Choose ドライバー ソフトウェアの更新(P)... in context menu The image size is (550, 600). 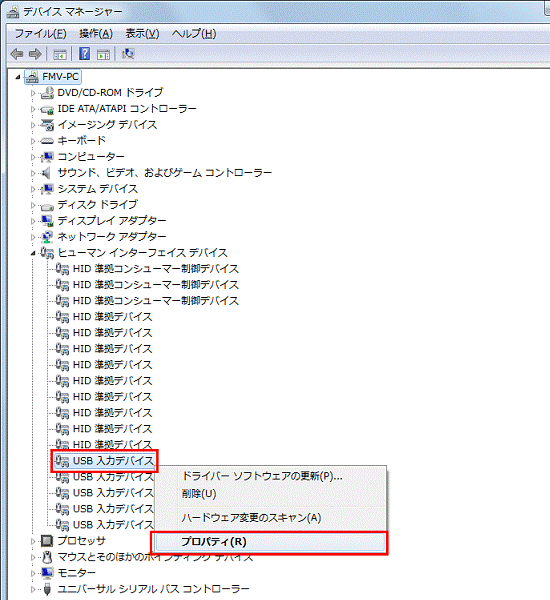pos(270,476)
